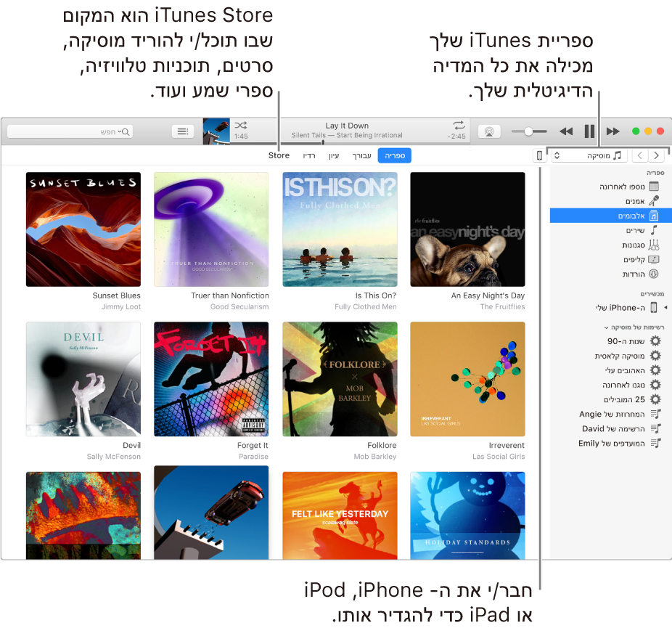Open the מוסיקה קלאסית smart playlist
The image size is (672, 628).
tap(611, 356)
